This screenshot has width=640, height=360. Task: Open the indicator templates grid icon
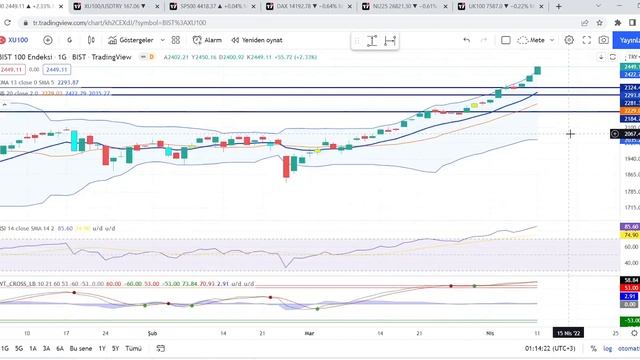tap(176, 40)
